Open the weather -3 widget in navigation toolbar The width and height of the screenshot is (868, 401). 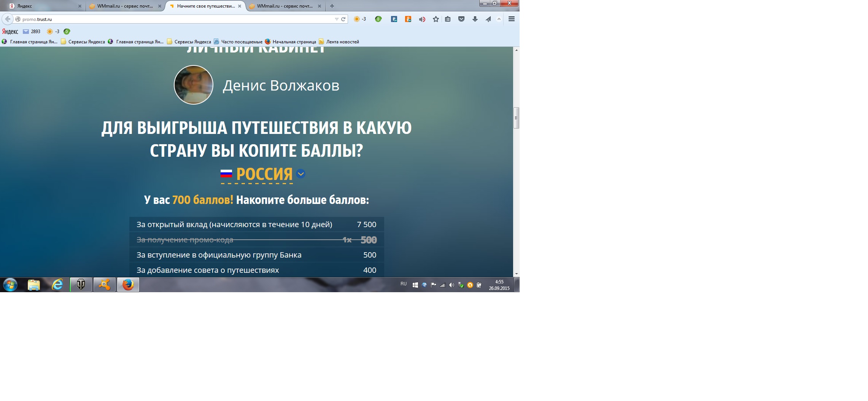359,19
